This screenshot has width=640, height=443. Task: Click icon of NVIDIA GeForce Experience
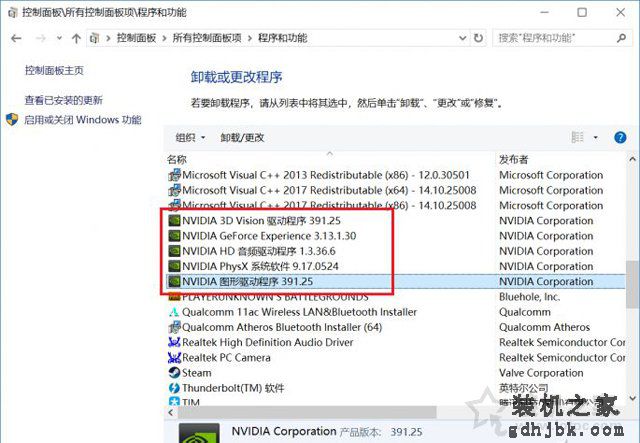(174, 236)
